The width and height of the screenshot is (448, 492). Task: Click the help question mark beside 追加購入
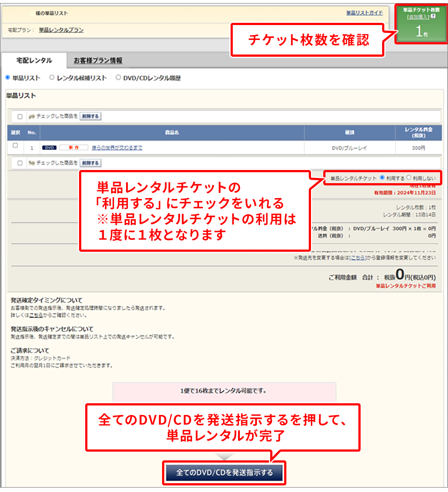434,16
